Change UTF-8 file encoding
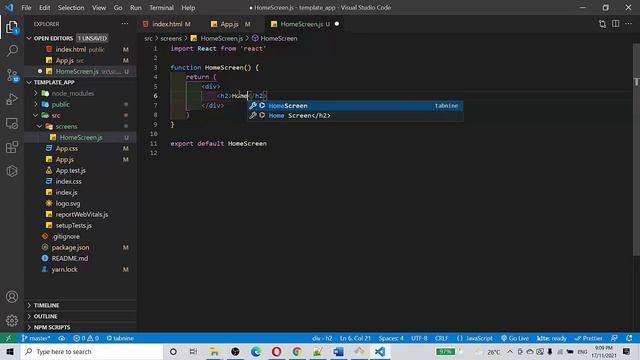This screenshot has height=360, width=640. point(419,338)
